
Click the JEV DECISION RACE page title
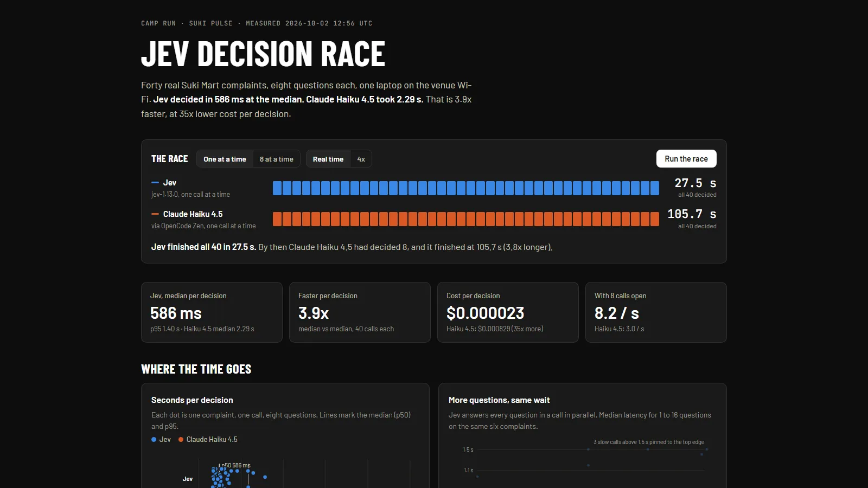(x=263, y=54)
